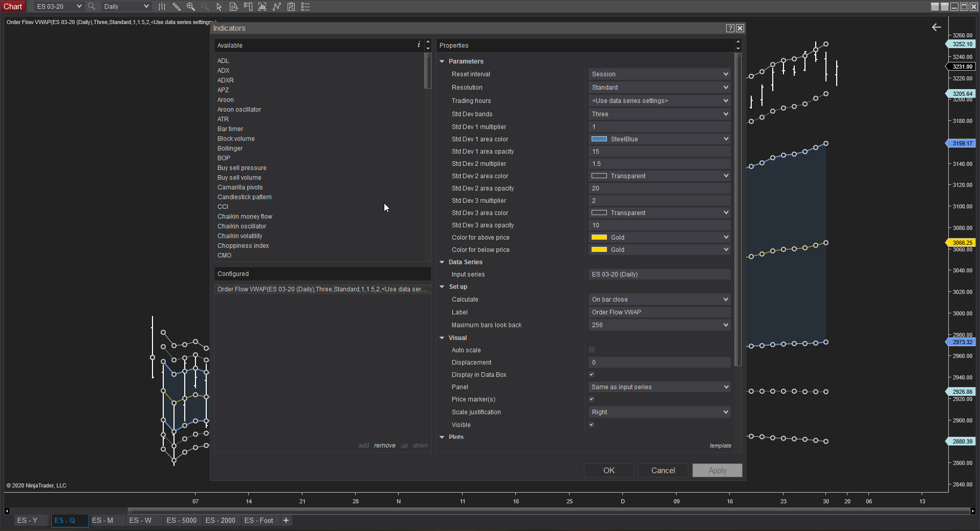Open the Std Dev bands dropdown
The height and width of the screenshot is (531, 980).
click(659, 114)
